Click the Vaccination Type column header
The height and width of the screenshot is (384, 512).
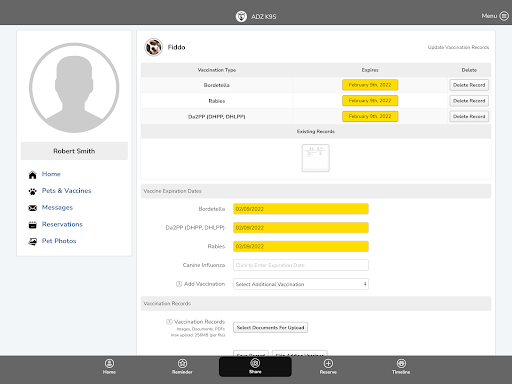coord(217,70)
